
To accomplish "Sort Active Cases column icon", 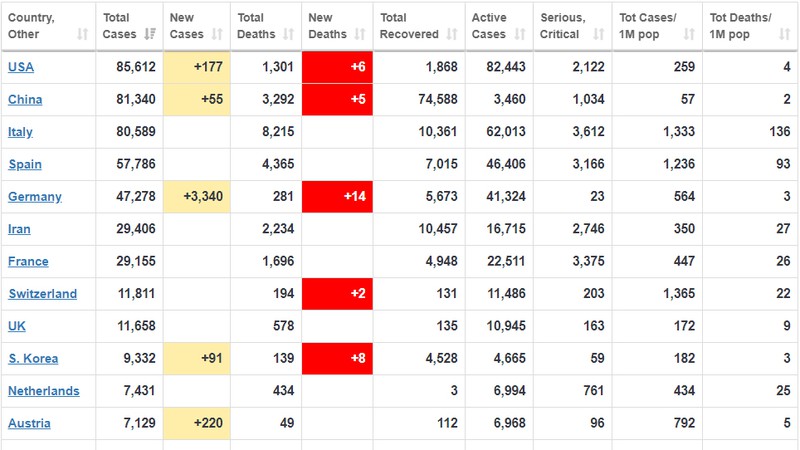I will [x=520, y=34].
